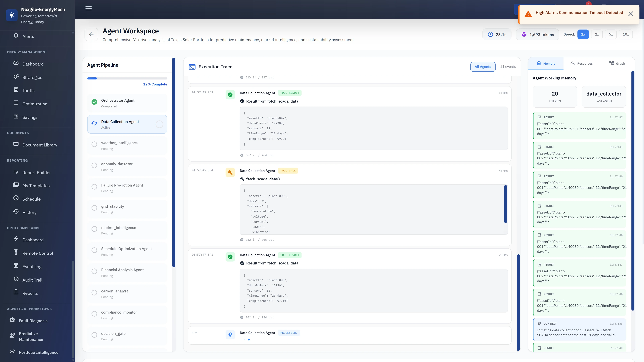Dismiss the High Alarm notification
644x362 pixels.
coord(631,14)
